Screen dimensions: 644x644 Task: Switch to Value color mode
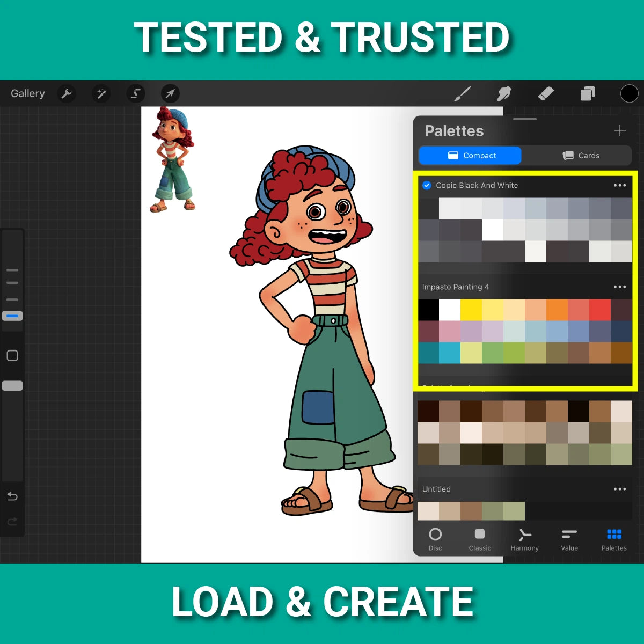point(569,539)
